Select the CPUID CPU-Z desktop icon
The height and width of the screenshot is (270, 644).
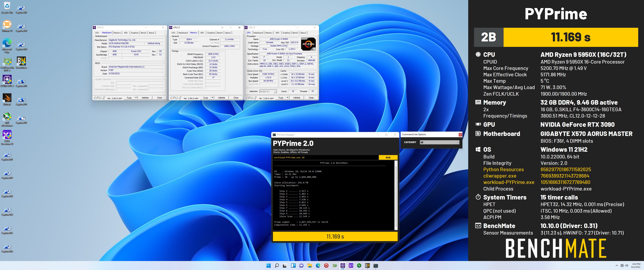[x=7, y=81]
